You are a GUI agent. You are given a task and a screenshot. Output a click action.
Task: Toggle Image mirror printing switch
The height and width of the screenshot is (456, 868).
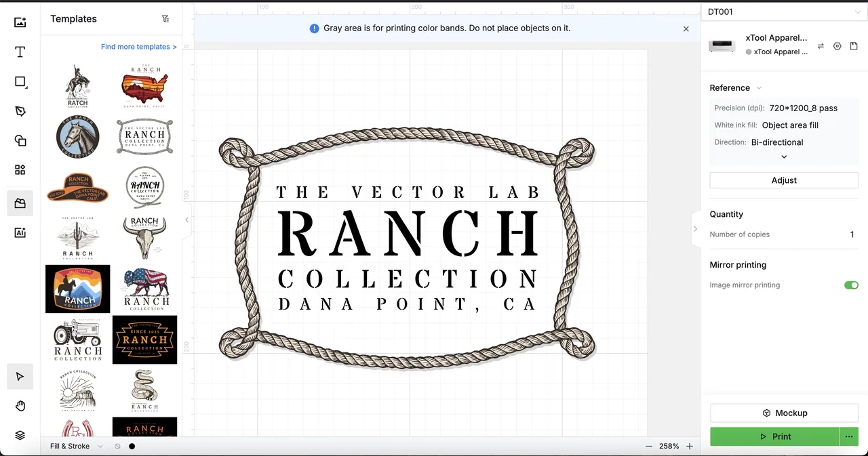[851, 285]
